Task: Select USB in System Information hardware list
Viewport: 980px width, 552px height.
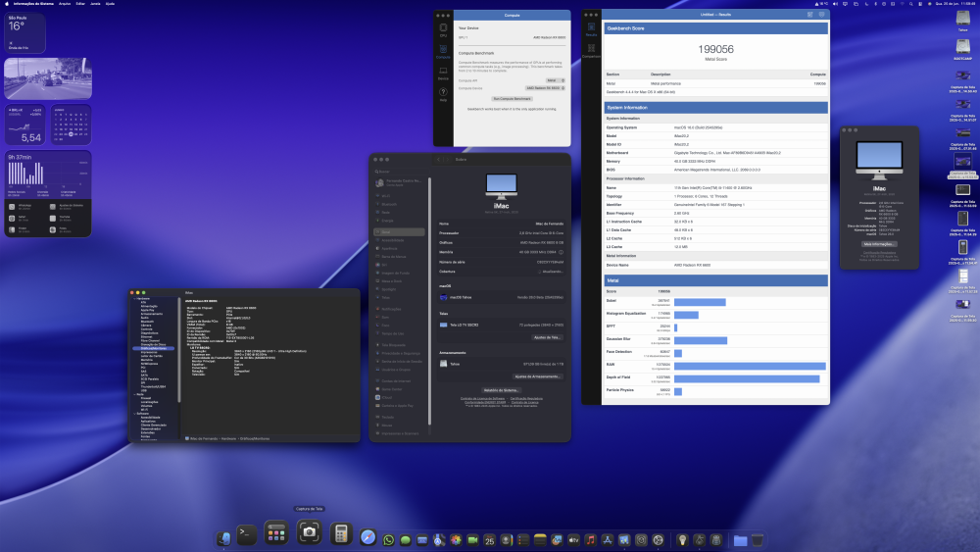Action: (x=144, y=390)
